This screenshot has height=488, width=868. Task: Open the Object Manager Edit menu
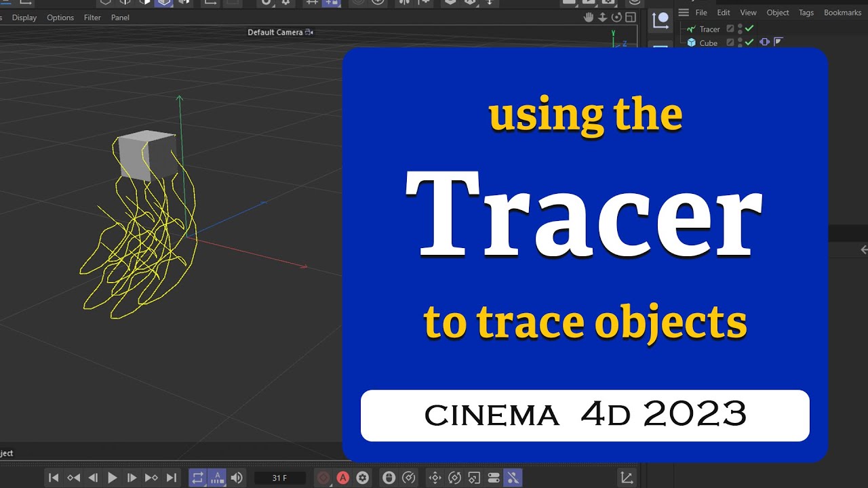[724, 13]
